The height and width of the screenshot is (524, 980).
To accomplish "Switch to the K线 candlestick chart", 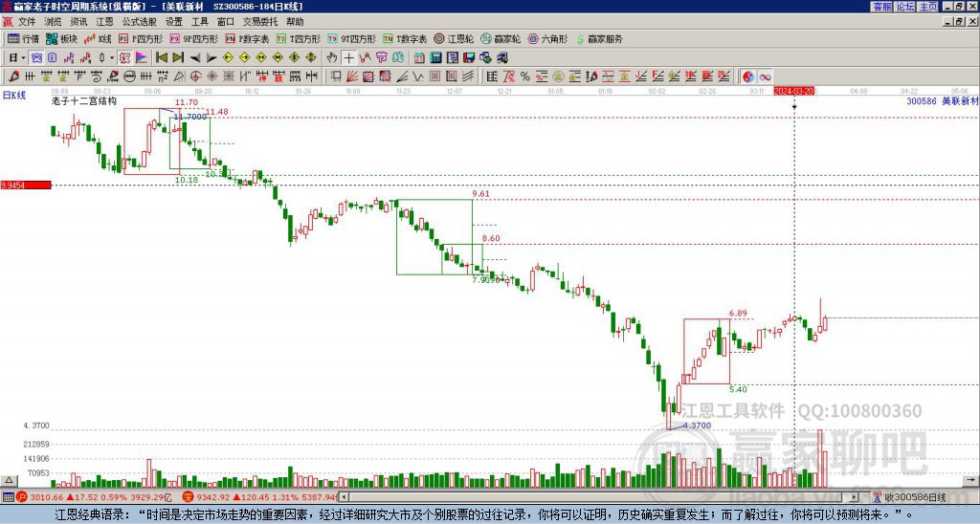I will (98, 38).
